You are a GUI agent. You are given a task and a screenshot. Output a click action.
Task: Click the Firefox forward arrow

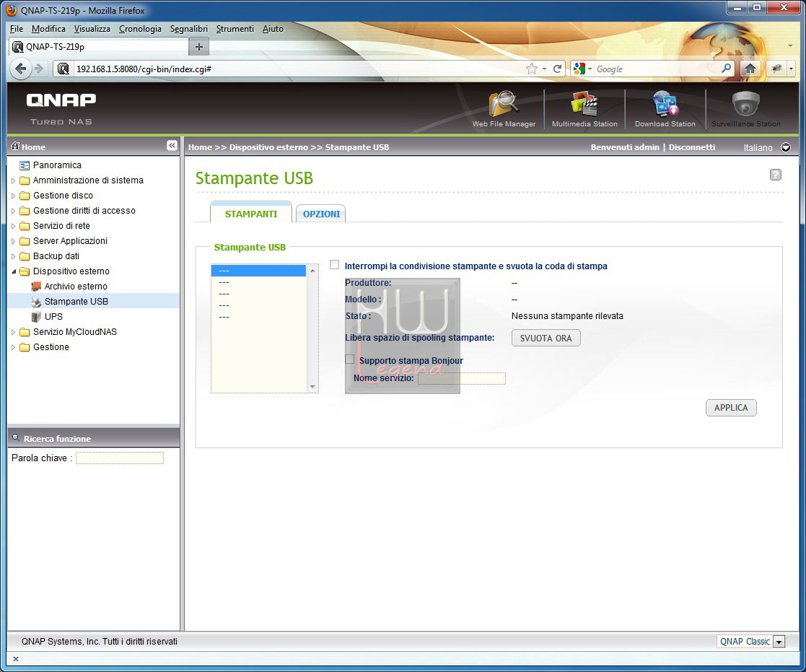(39, 69)
